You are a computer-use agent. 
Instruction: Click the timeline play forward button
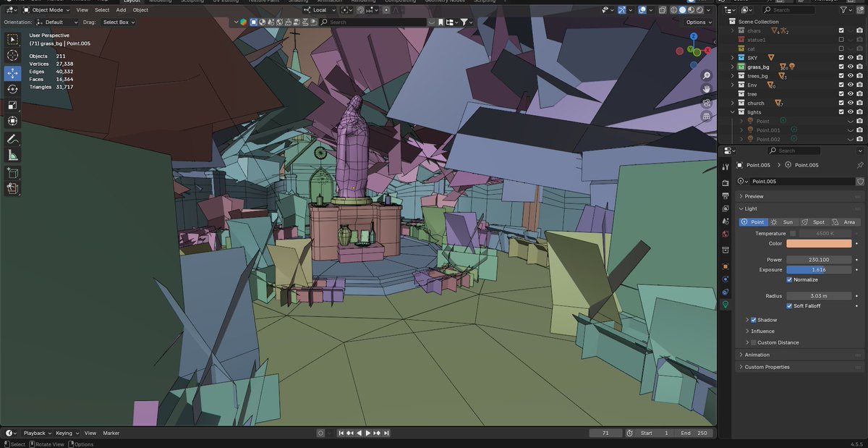point(368,433)
